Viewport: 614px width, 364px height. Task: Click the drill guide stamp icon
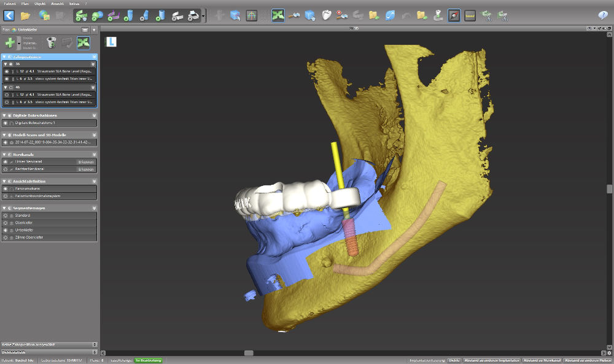point(438,16)
